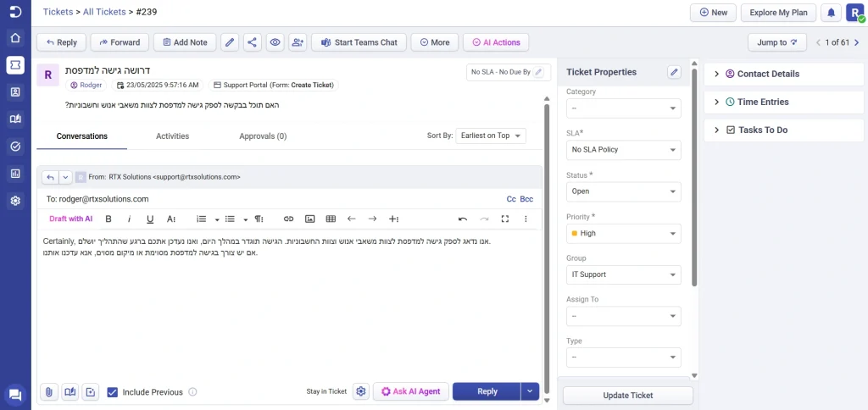The height and width of the screenshot is (410, 868).
Task: Open the Tickets icon in sidebar
Action: click(x=15, y=64)
